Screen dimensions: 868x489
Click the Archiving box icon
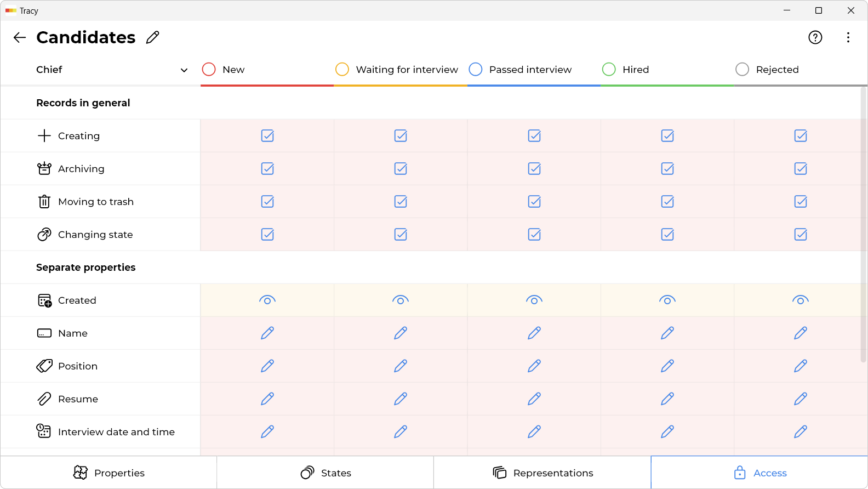pos(44,168)
